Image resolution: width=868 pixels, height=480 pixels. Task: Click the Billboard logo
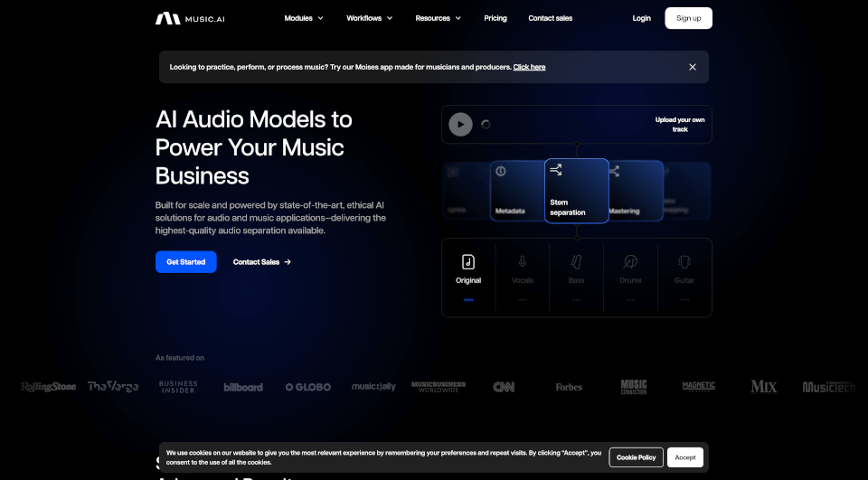[243, 387]
